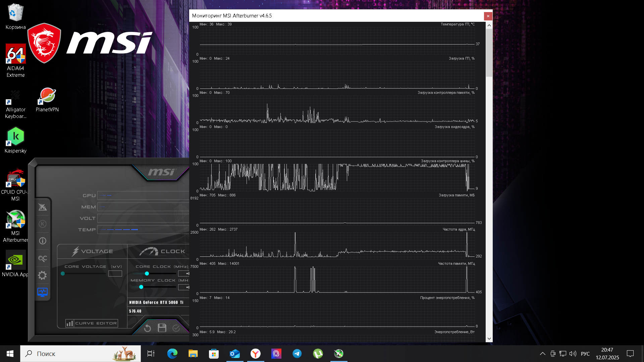Click the reset settings arrow icon in Afterburner

point(148,328)
